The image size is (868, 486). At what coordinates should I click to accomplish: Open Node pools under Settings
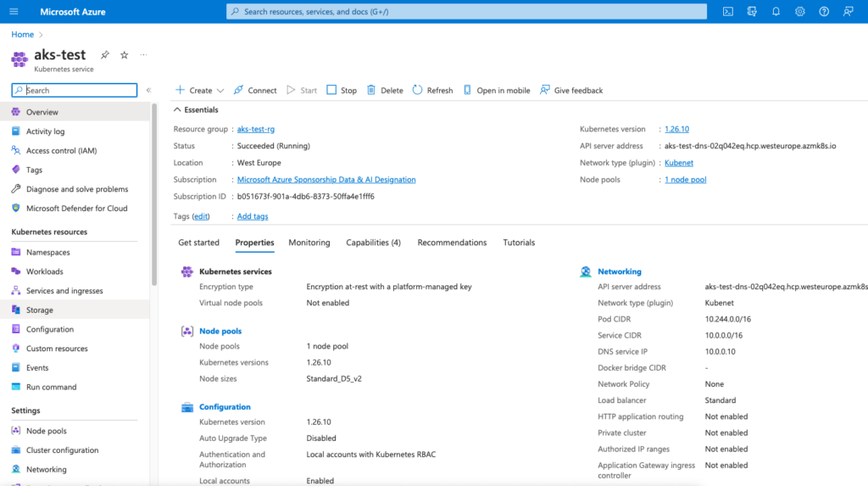click(x=75, y=431)
